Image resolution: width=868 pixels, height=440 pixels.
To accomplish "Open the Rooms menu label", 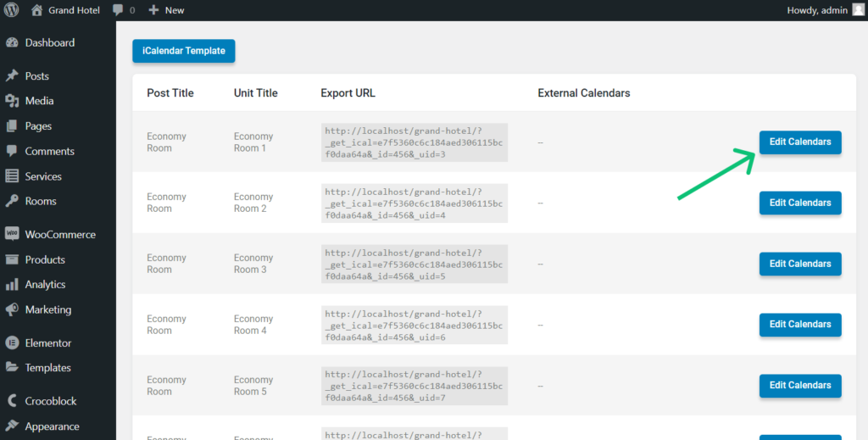I will 41,201.
